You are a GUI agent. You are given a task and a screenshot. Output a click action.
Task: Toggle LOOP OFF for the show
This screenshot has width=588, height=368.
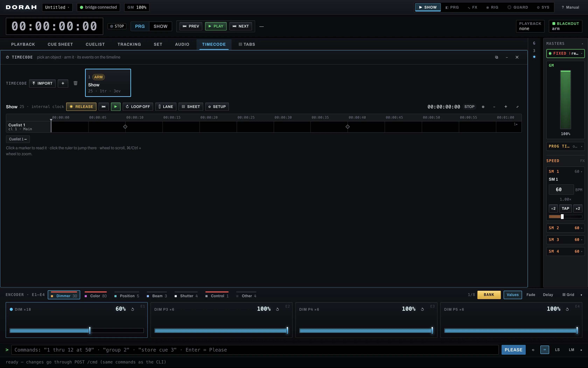point(138,107)
